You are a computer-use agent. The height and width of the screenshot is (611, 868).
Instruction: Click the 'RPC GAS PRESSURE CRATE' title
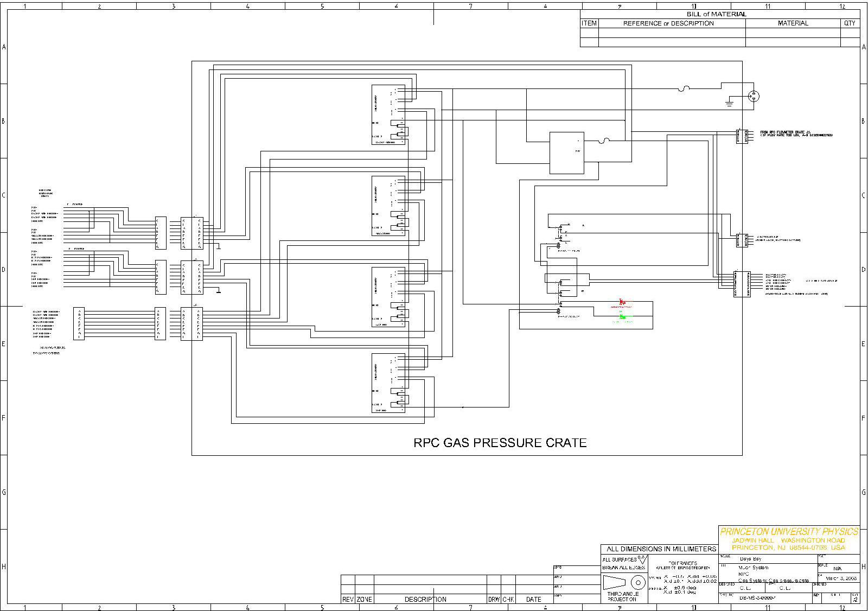click(x=500, y=443)
